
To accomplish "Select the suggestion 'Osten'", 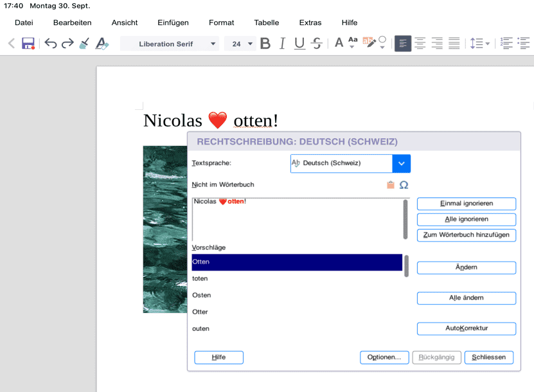I will (x=202, y=295).
